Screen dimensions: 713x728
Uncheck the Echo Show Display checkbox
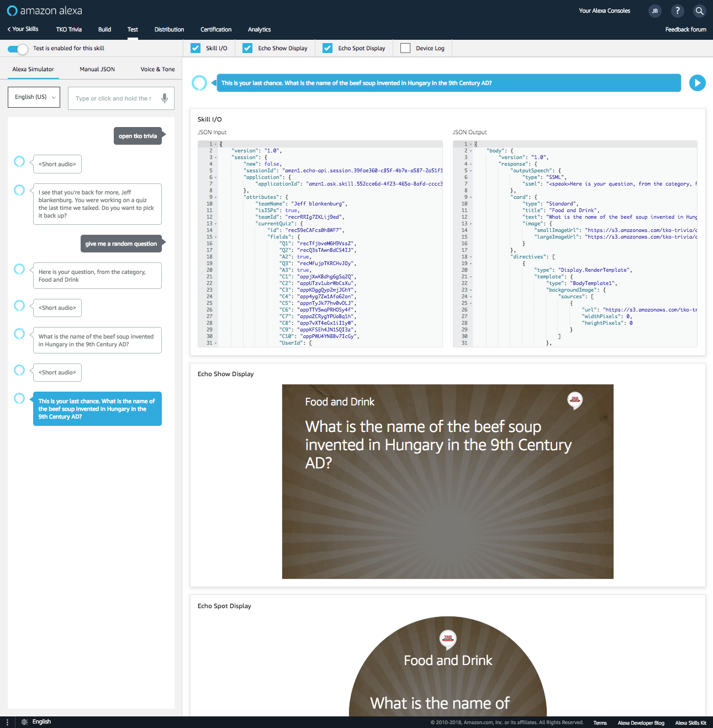click(247, 49)
